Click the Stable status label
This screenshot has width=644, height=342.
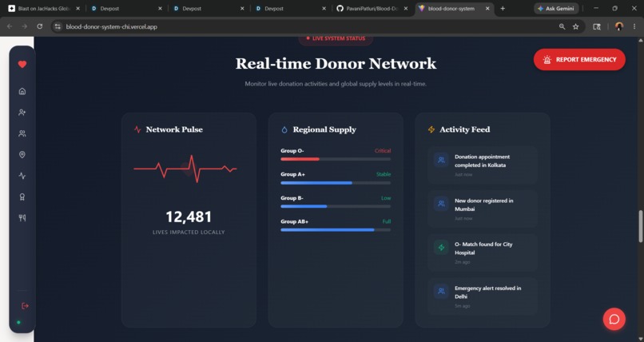(384, 174)
